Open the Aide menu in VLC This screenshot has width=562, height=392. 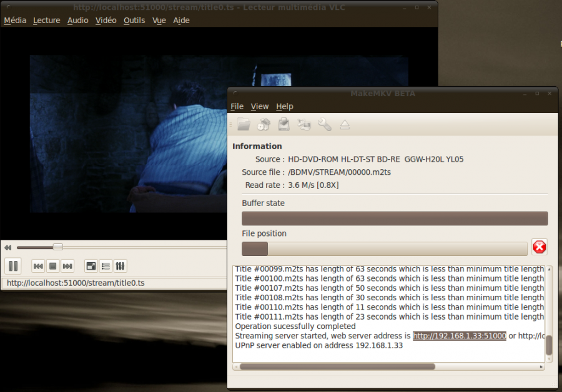point(181,21)
